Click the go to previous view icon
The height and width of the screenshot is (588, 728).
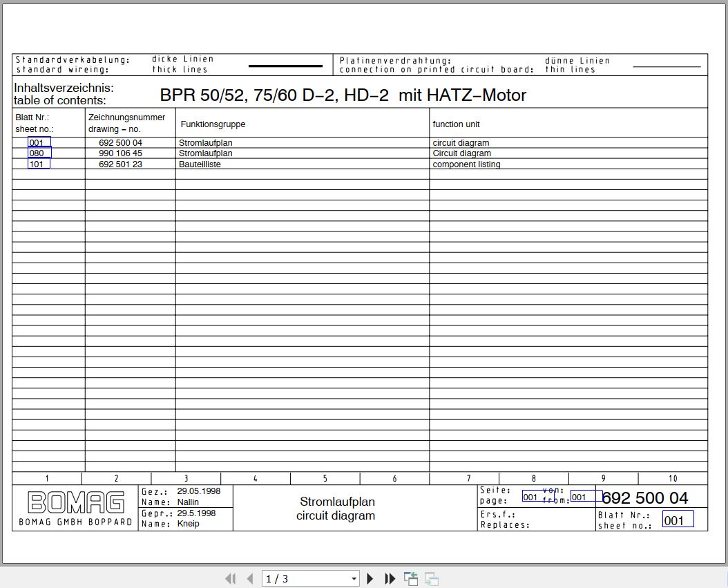pyautogui.click(x=411, y=579)
